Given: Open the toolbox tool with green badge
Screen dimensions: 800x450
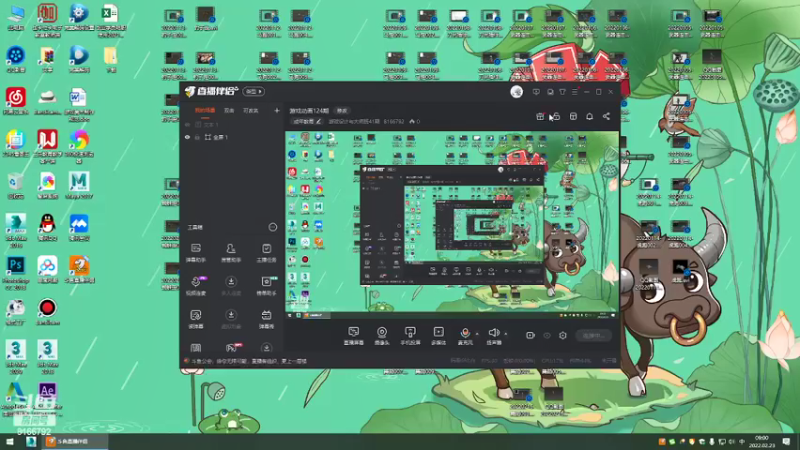Looking at the screenshot, I should (x=266, y=286).
